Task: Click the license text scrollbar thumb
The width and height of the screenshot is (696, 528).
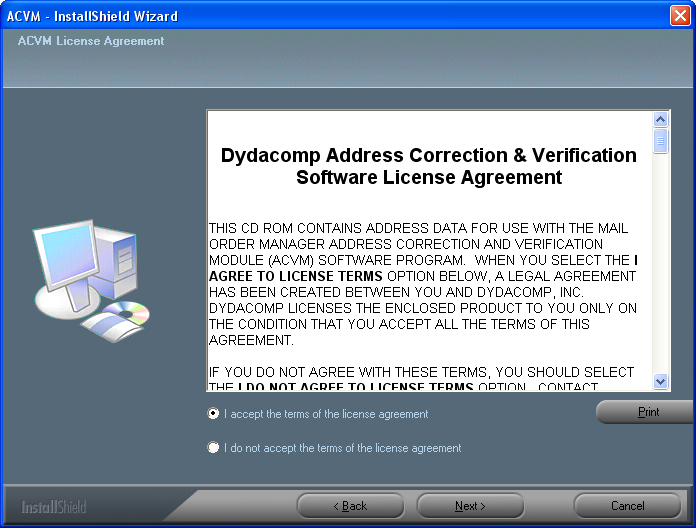Action: pos(660,141)
